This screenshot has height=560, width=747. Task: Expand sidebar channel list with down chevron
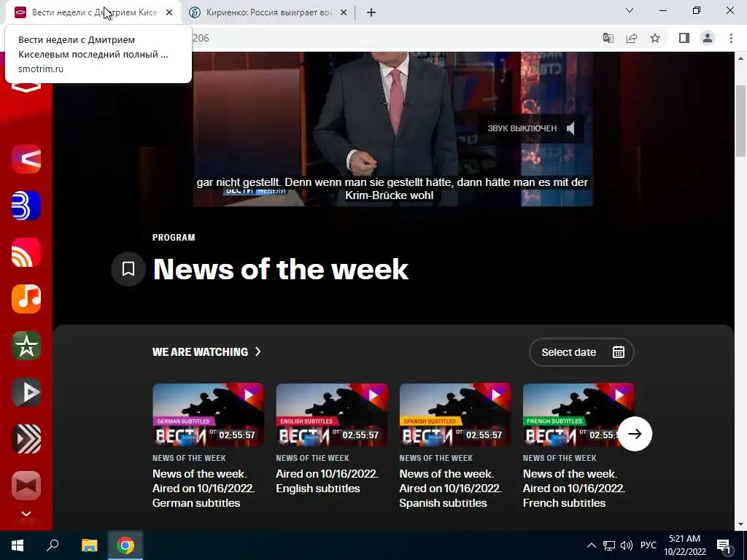coord(26,514)
